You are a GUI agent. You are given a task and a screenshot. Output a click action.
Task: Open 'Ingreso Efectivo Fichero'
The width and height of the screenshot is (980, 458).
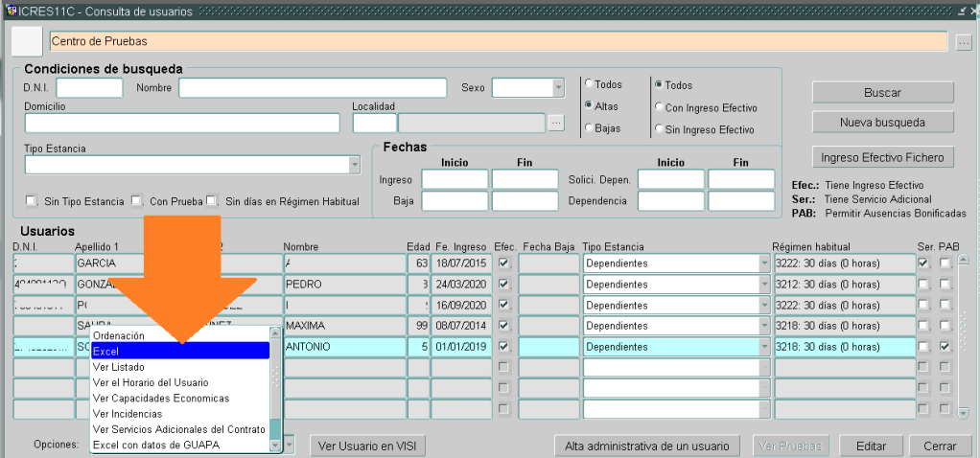tap(882, 157)
